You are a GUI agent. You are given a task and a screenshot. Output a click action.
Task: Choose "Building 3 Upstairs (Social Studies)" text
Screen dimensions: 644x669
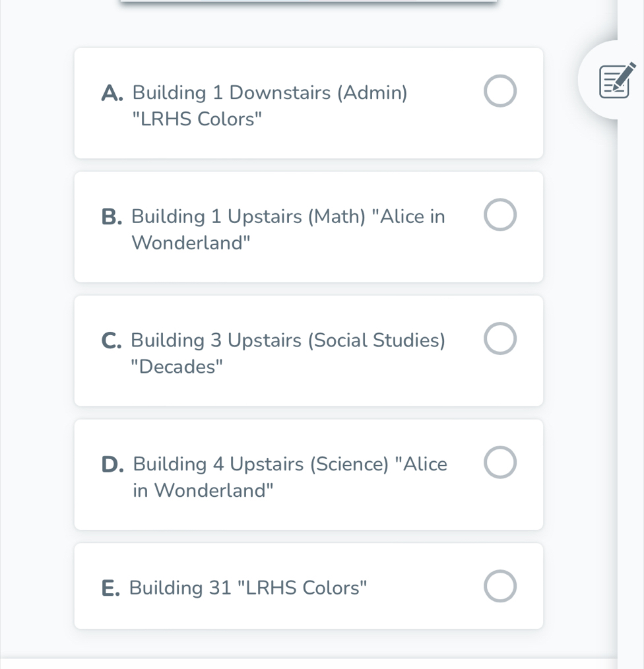tap(288, 341)
